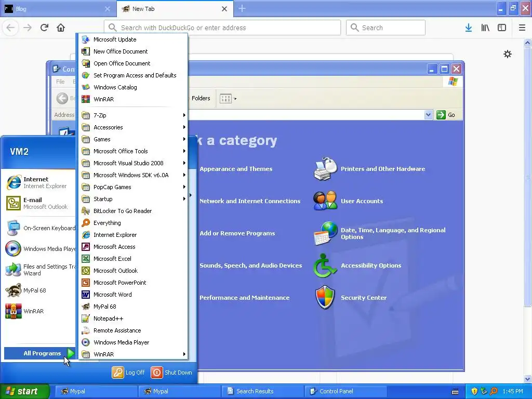Open Security Center shield icon

click(x=325, y=297)
